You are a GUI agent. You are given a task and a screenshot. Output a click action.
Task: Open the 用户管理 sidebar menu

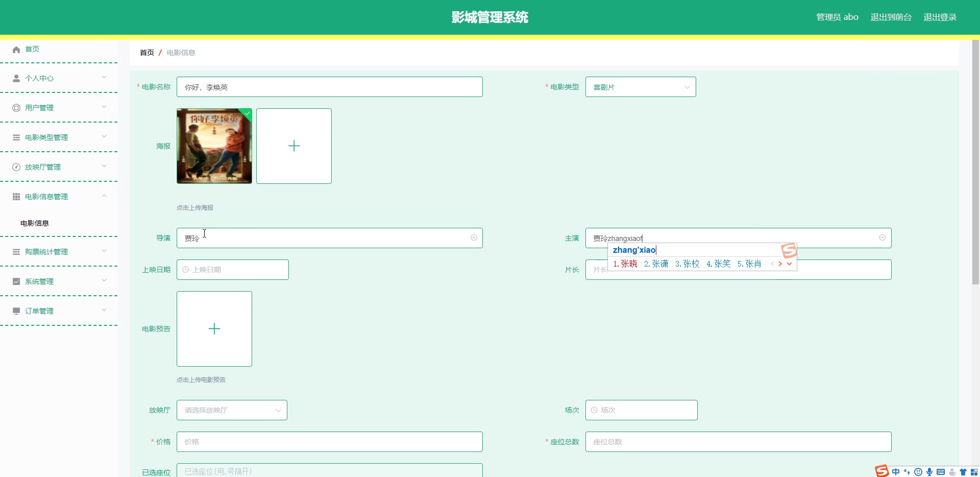point(59,108)
